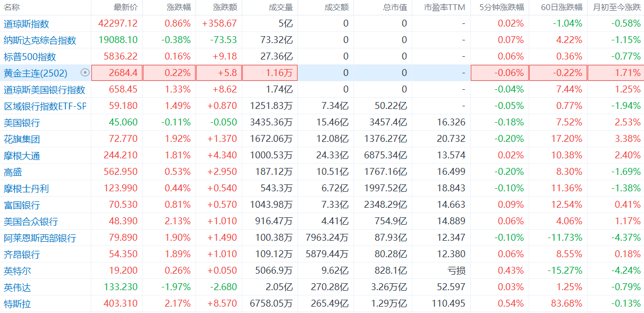Click 英特尔 60-day change -15.27%

pos(565,271)
